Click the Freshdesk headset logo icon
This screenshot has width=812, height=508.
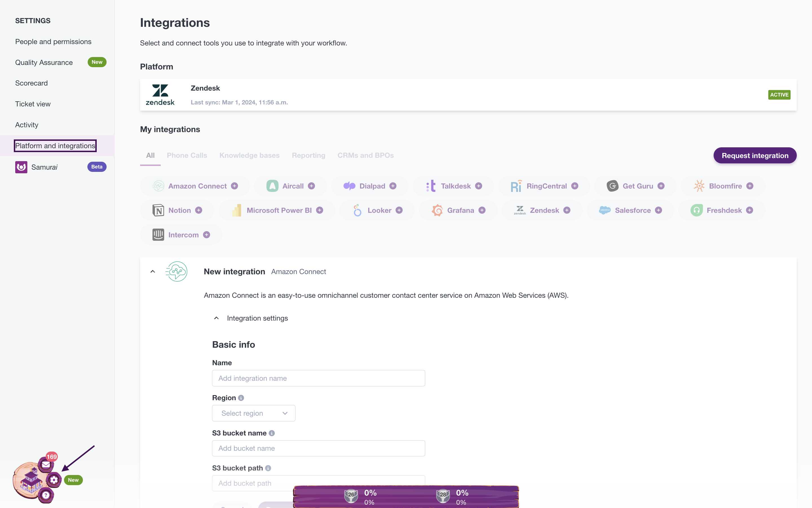pos(697,210)
